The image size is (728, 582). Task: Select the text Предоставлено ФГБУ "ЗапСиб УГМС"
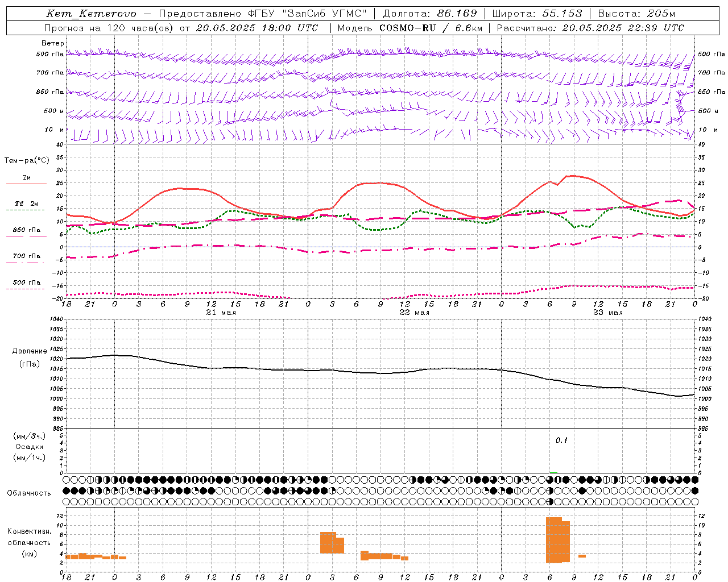point(263,14)
